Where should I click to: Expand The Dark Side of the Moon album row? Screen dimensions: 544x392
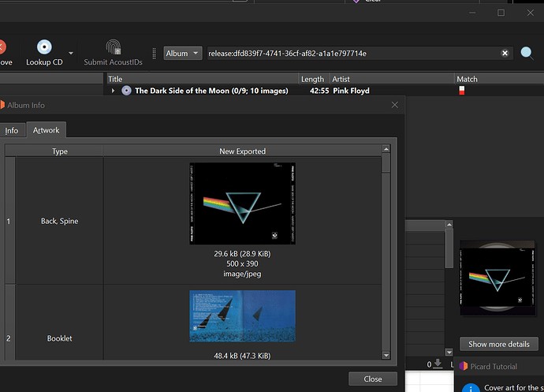113,91
